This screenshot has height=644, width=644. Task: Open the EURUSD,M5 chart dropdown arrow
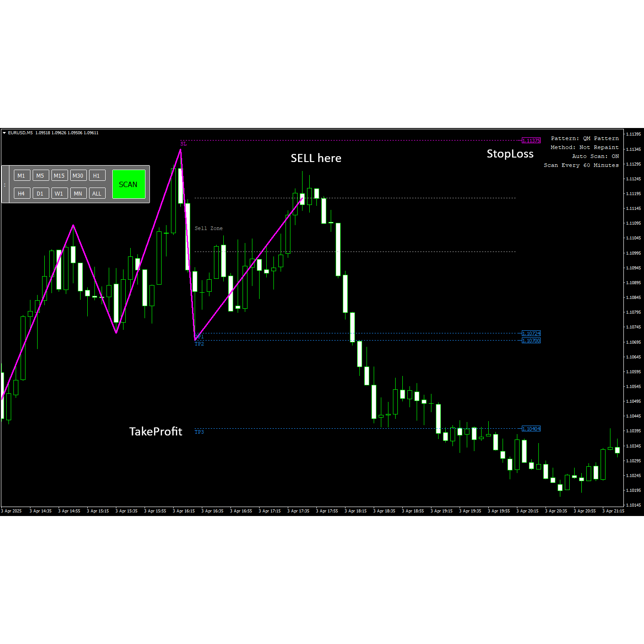(4, 133)
